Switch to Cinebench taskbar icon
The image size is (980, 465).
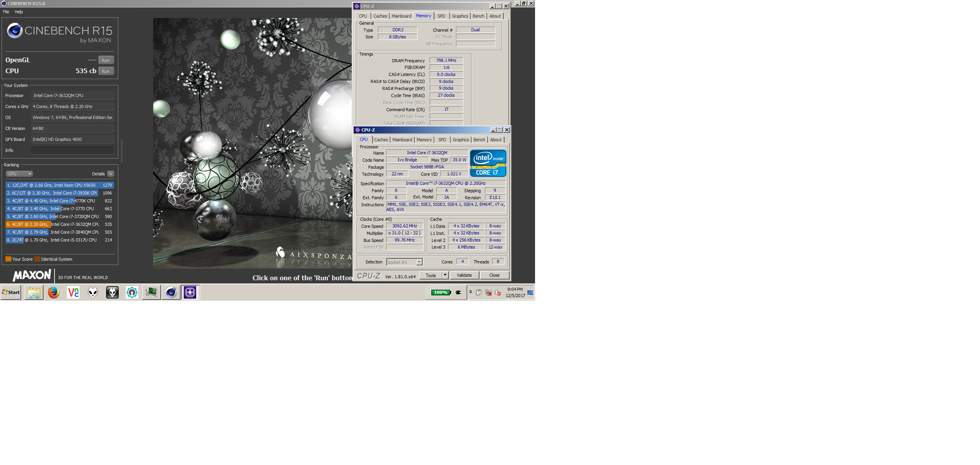tap(171, 292)
